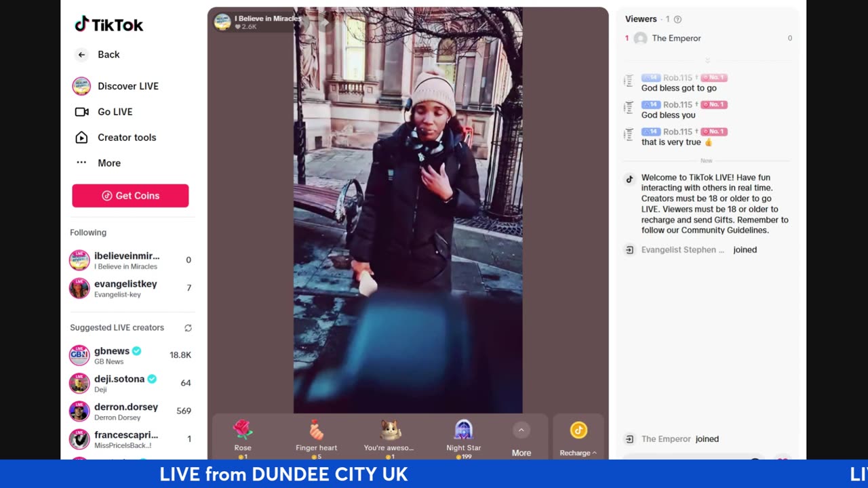The height and width of the screenshot is (488, 868).
Task: Send a Finger heart gift
Action: 316,439
